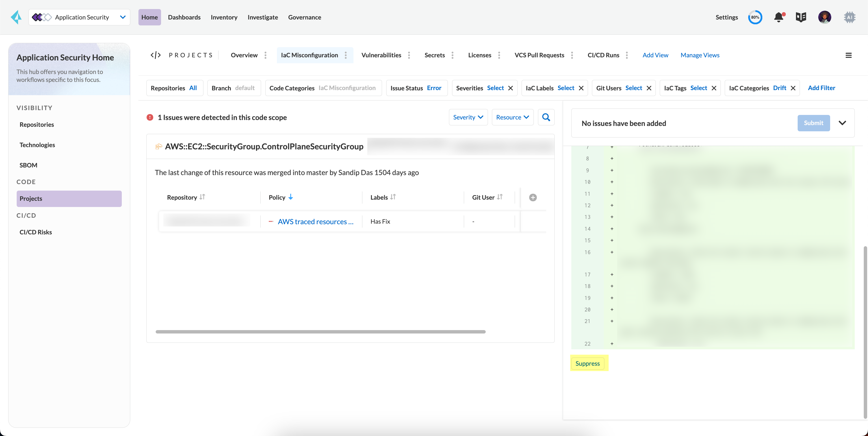Open the VCS Pull Requests options kebab
868x436 pixels.
tap(572, 55)
